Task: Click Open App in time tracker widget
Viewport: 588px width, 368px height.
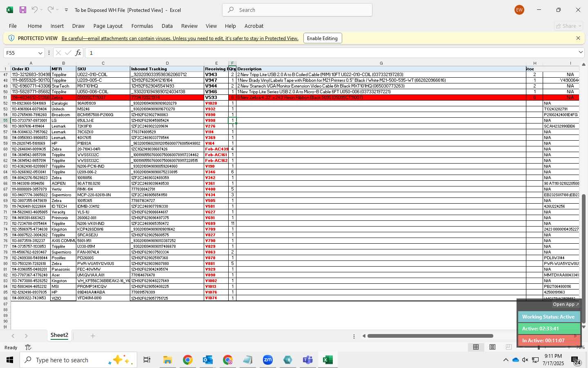Action: pyautogui.click(x=566, y=305)
